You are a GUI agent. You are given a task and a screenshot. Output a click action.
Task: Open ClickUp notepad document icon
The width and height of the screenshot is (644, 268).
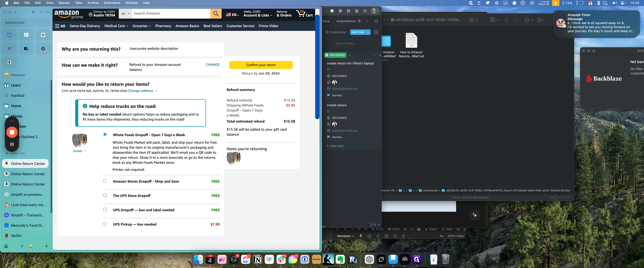click(356, 11)
